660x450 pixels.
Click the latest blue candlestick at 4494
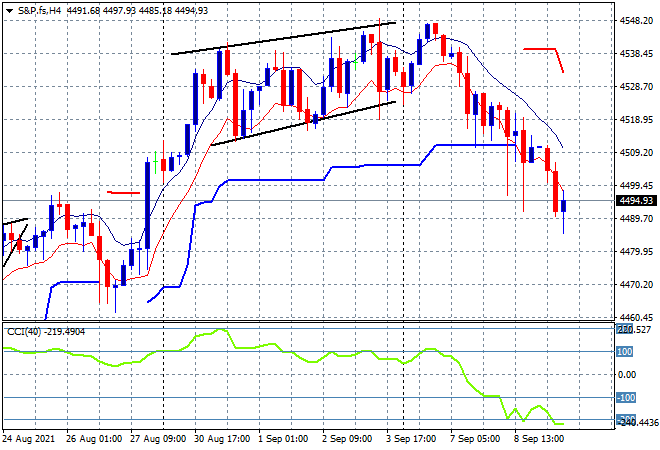(x=564, y=206)
